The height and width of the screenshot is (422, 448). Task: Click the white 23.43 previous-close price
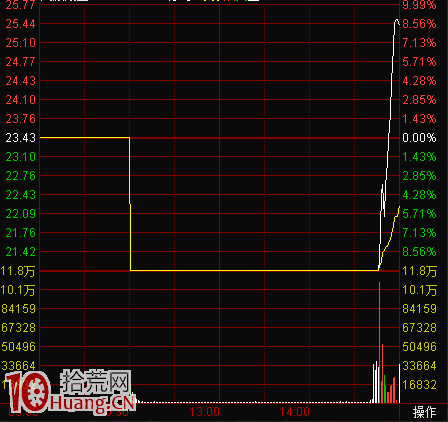tap(20, 138)
